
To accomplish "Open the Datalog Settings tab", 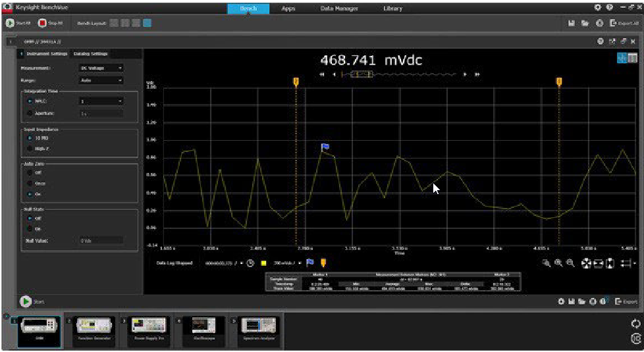I will click(90, 53).
